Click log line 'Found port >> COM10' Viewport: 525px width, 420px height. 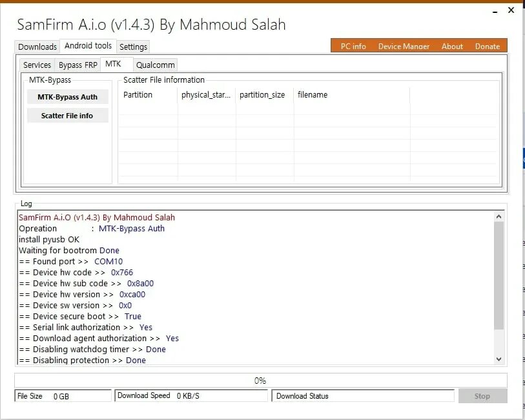71,262
